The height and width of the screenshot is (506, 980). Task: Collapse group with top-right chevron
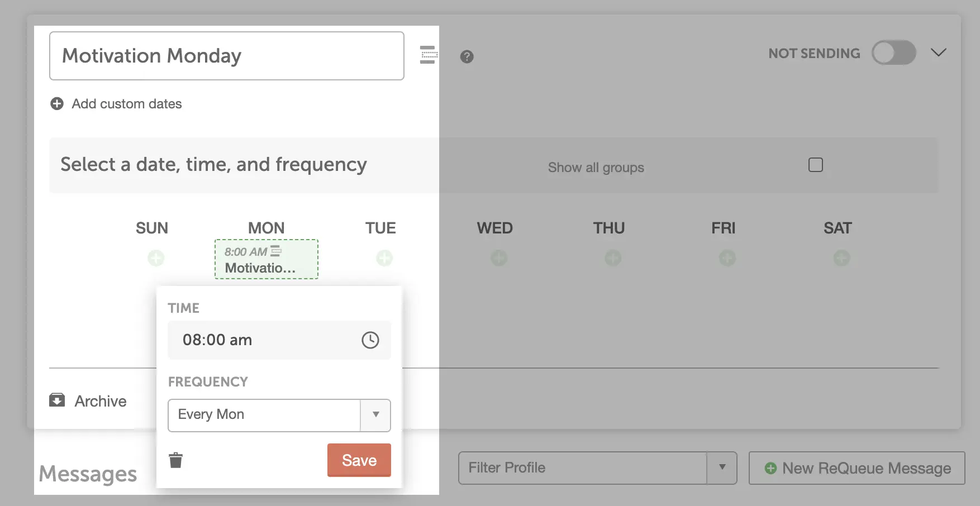tap(938, 52)
